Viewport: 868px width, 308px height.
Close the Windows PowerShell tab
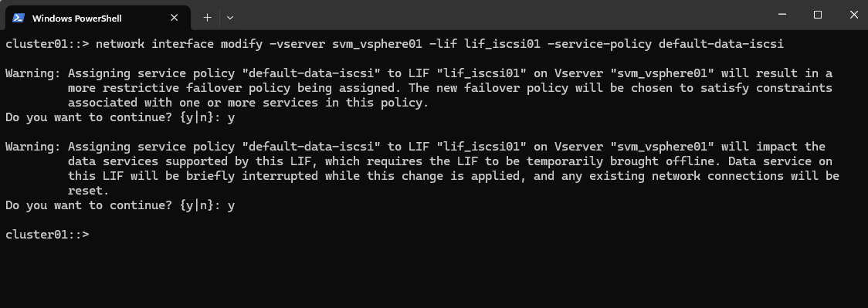(x=174, y=18)
